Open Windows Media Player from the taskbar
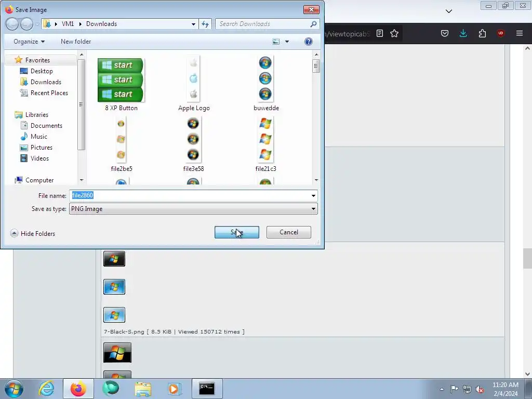Image resolution: width=532 pixels, height=399 pixels. 175,389
